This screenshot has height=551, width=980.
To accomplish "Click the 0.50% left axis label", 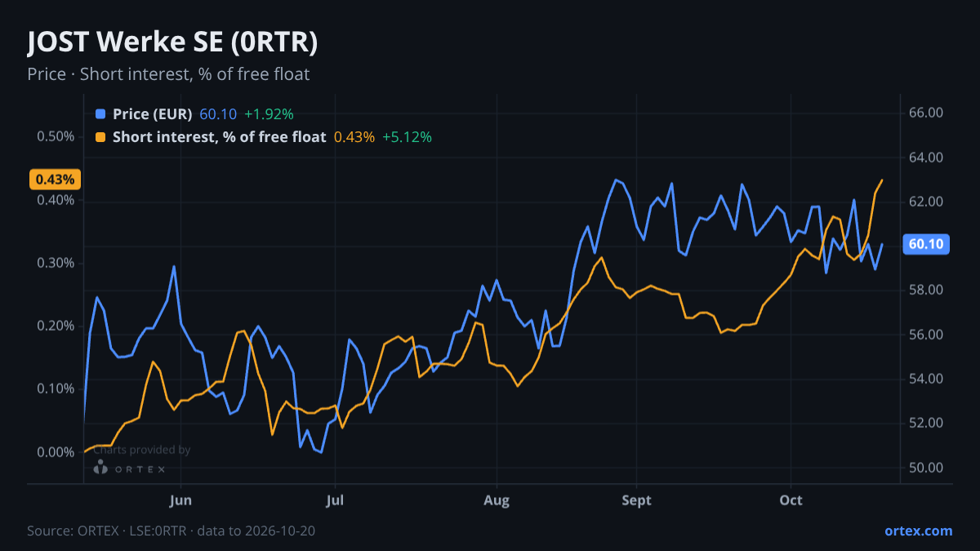I will click(56, 136).
